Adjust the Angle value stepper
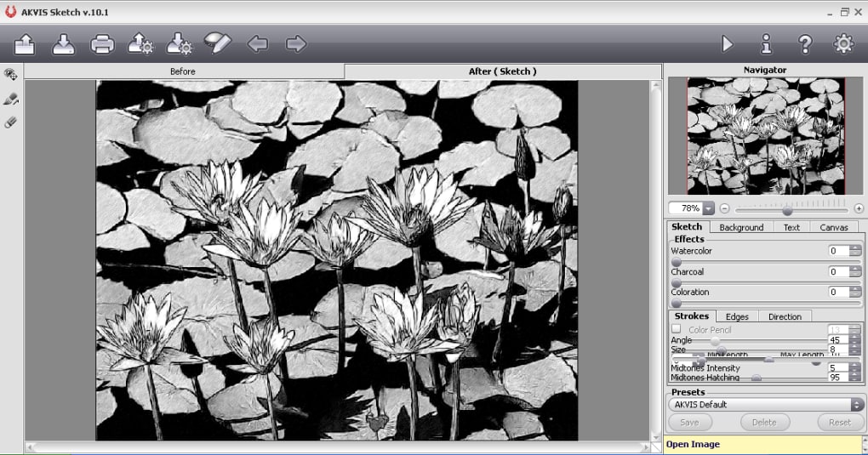 pos(855,340)
